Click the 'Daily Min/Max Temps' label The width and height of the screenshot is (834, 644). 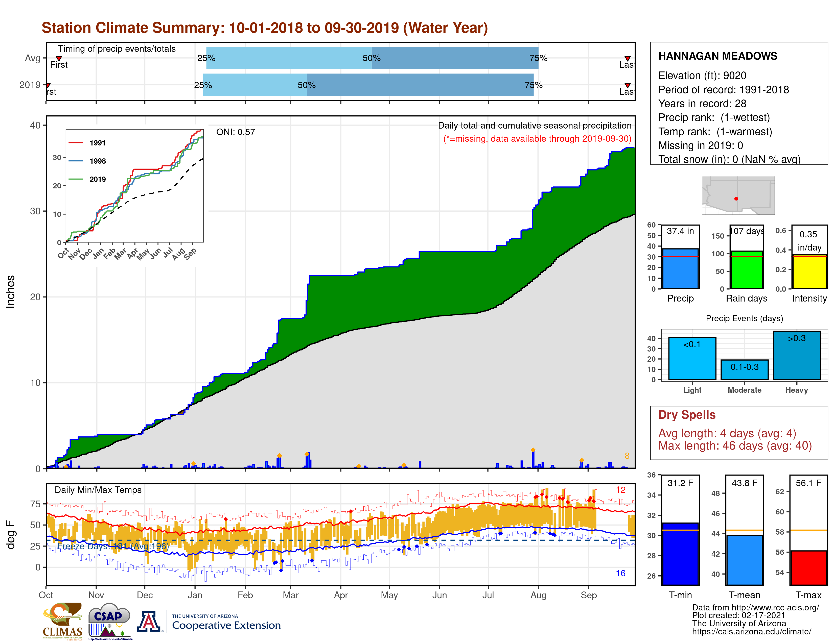[98, 490]
